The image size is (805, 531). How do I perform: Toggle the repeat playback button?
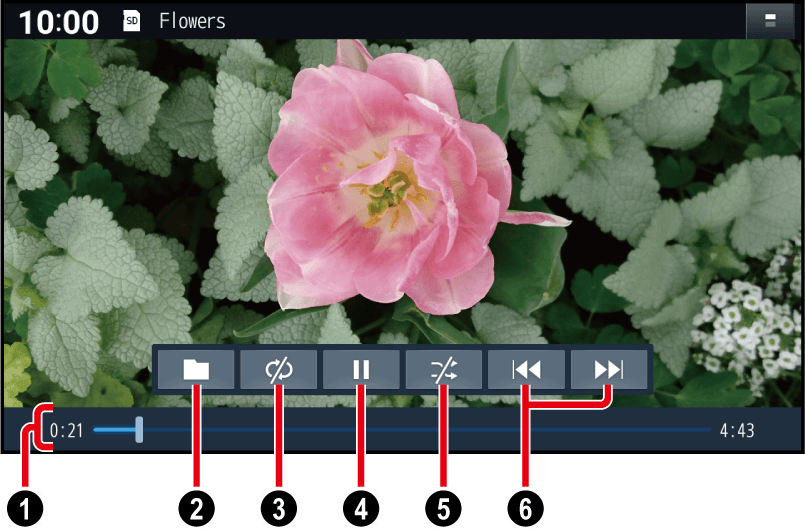point(279,370)
